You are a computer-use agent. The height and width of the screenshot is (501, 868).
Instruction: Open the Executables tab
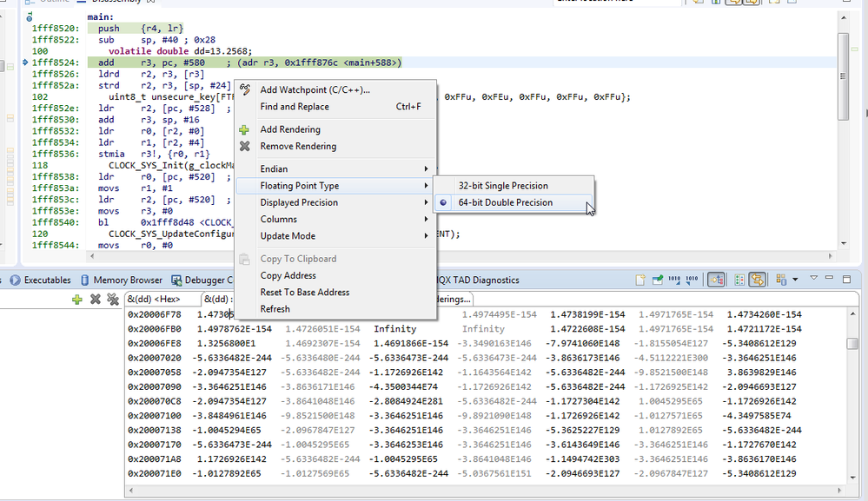41,280
